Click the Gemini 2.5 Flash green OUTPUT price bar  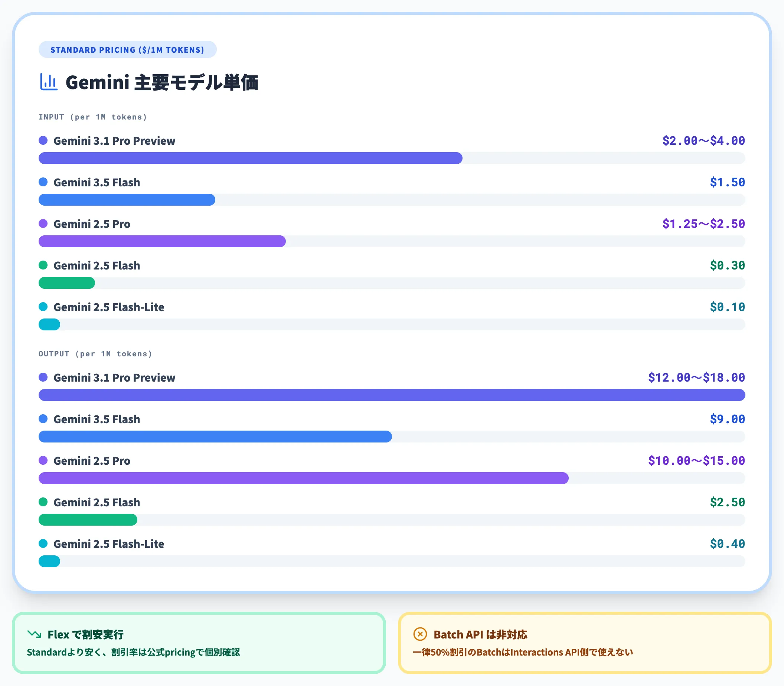[x=88, y=519]
